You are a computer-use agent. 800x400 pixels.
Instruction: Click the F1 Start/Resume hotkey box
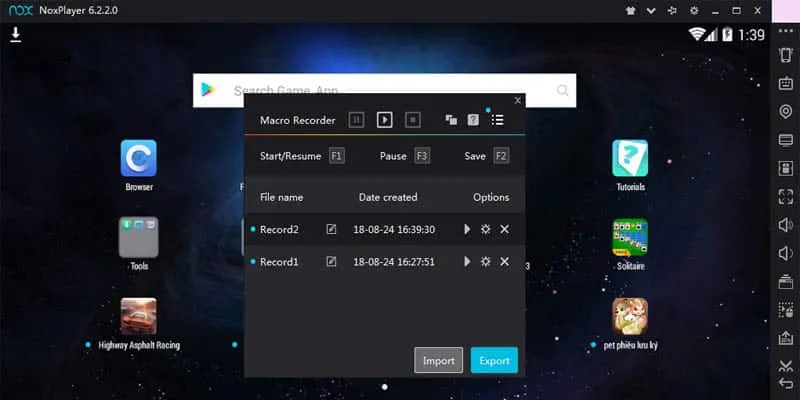tap(336, 156)
